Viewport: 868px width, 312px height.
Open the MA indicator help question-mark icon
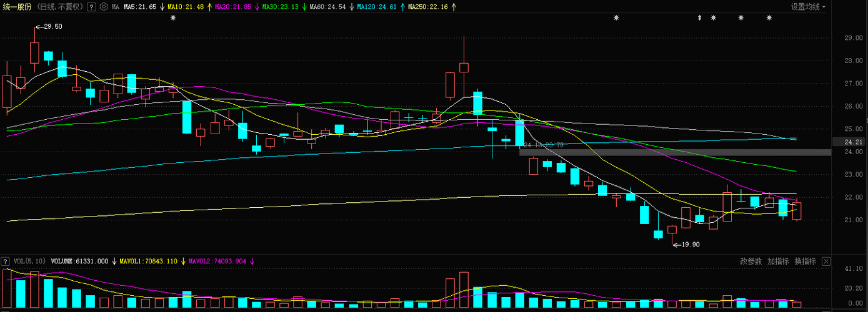coord(92,7)
